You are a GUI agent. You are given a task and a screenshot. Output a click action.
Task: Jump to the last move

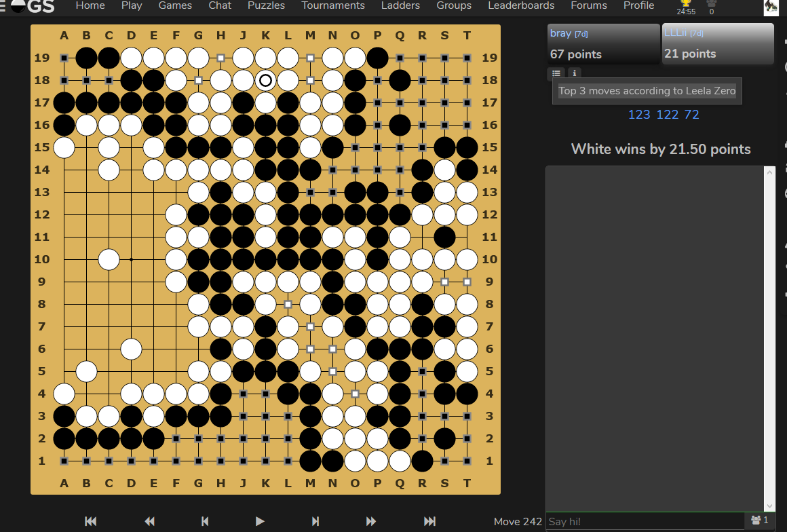[429, 521]
